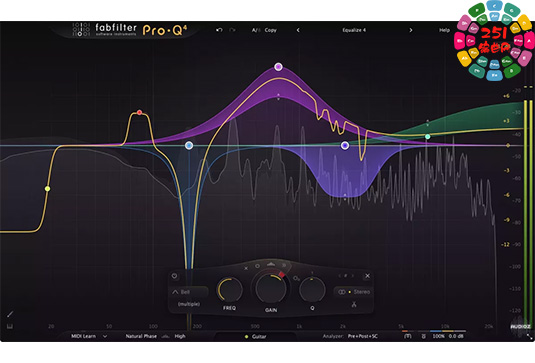Load the next preset with the right arrow
The height and width of the screenshot is (363, 535).
click(x=410, y=30)
